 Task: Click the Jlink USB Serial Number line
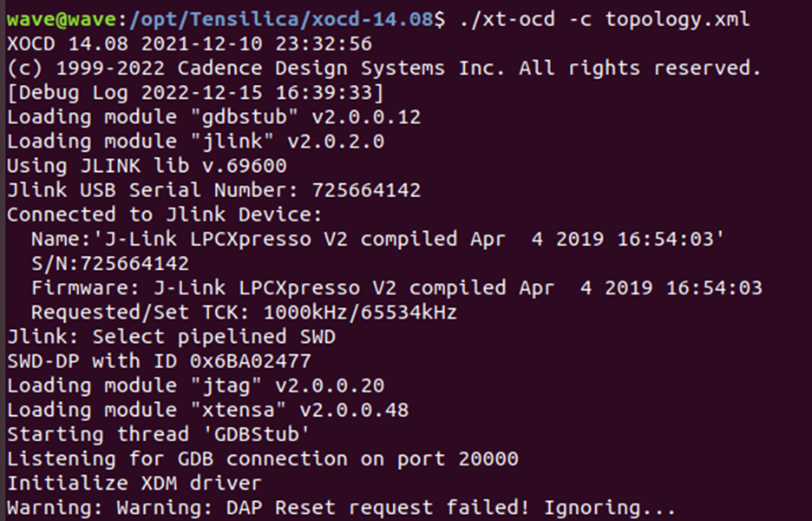click(213, 189)
